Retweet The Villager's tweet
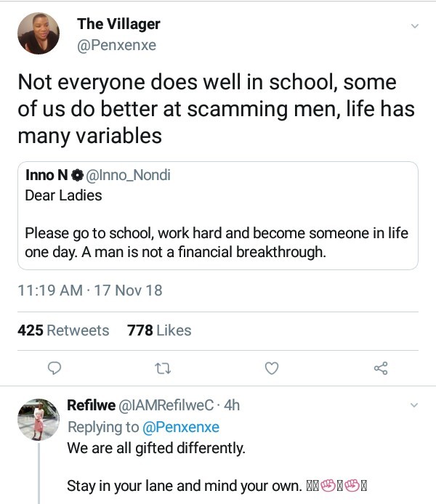 [x=162, y=369]
